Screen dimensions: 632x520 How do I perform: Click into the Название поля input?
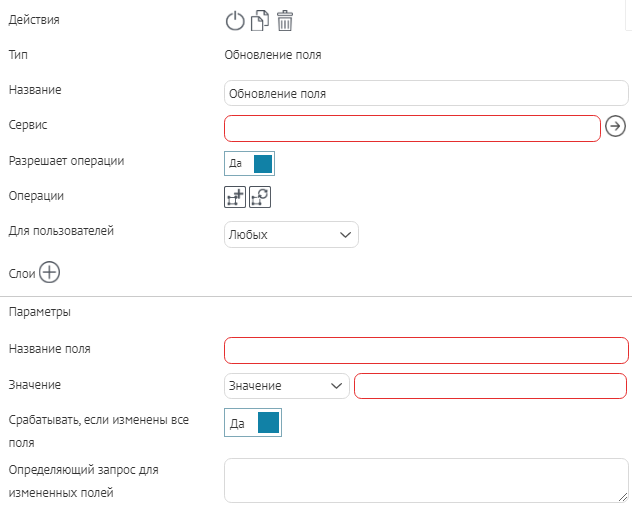click(426, 350)
